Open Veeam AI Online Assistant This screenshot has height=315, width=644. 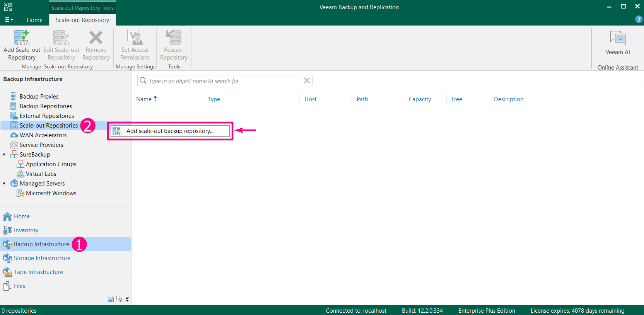click(x=618, y=43)
